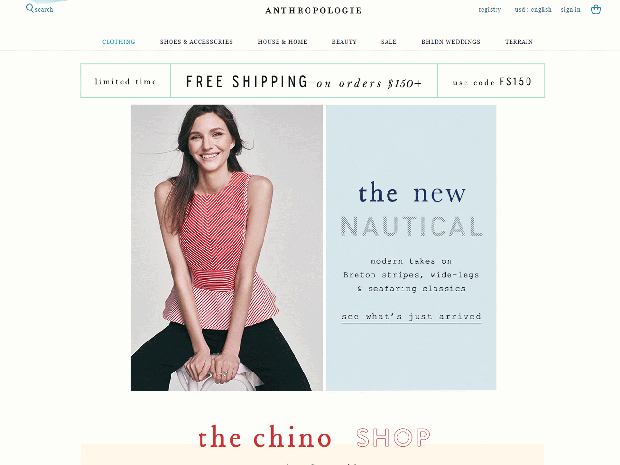Go to the Sale section

point(389,42)
